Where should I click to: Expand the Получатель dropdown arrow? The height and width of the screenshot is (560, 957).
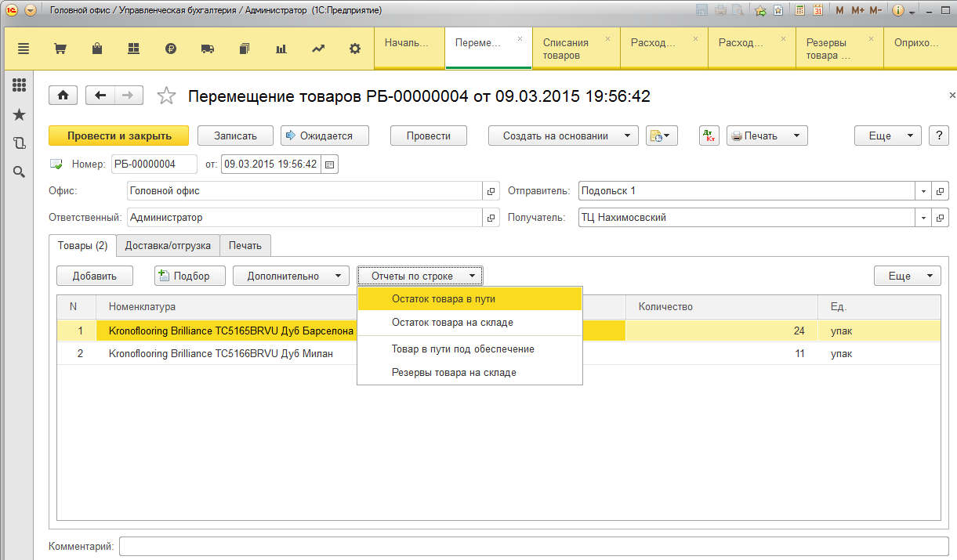tap(924, 218)
